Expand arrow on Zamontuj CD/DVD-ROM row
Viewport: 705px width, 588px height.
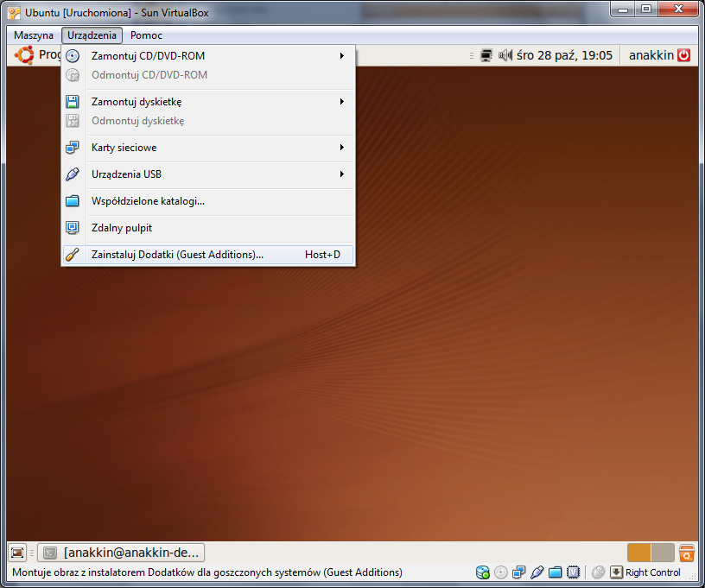click(342, 56)
